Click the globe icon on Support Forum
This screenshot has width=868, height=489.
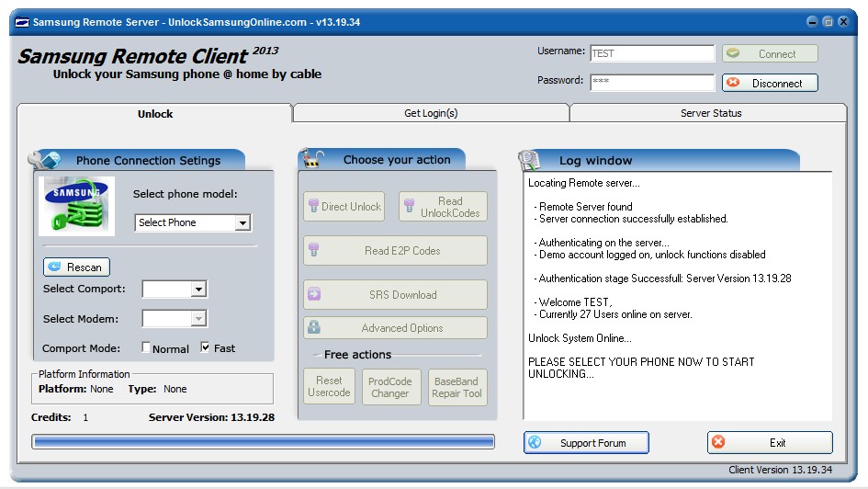[535, 442]
